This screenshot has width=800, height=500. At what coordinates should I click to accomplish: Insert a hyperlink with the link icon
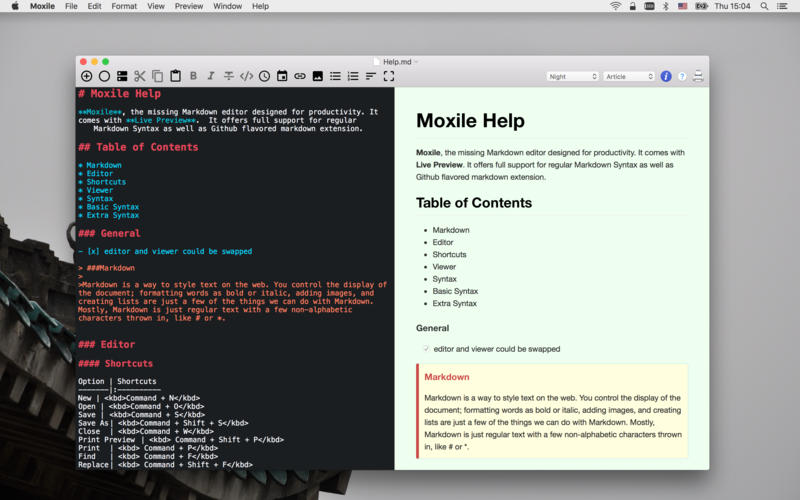point(300,76)
